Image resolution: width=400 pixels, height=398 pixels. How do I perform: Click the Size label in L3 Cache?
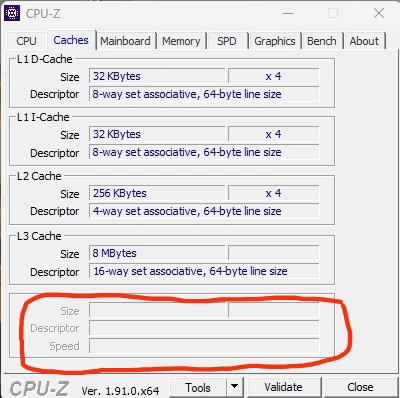tap(70, 254)
